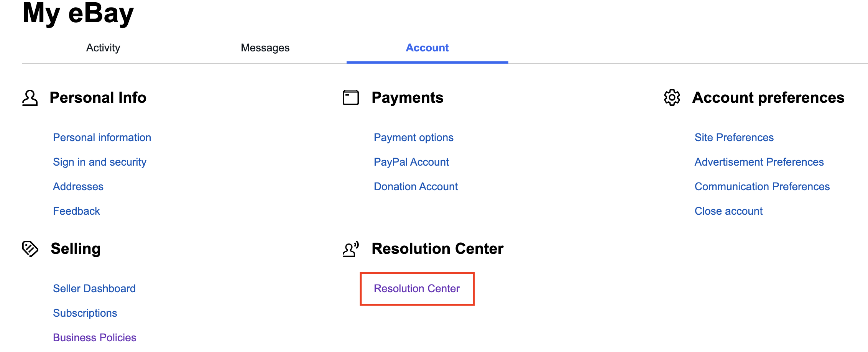Open the highlighted Resolution Center link

(x=416, y=288)
